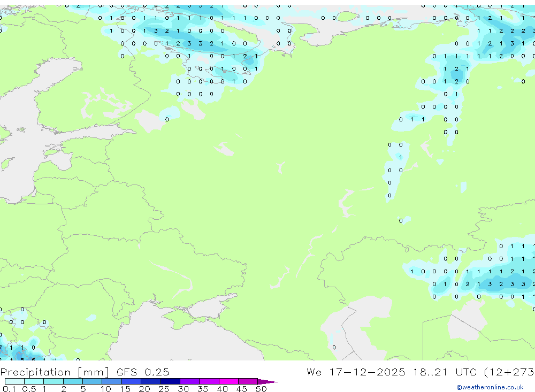Click the "Precipitation [mm]" title text

55,372
